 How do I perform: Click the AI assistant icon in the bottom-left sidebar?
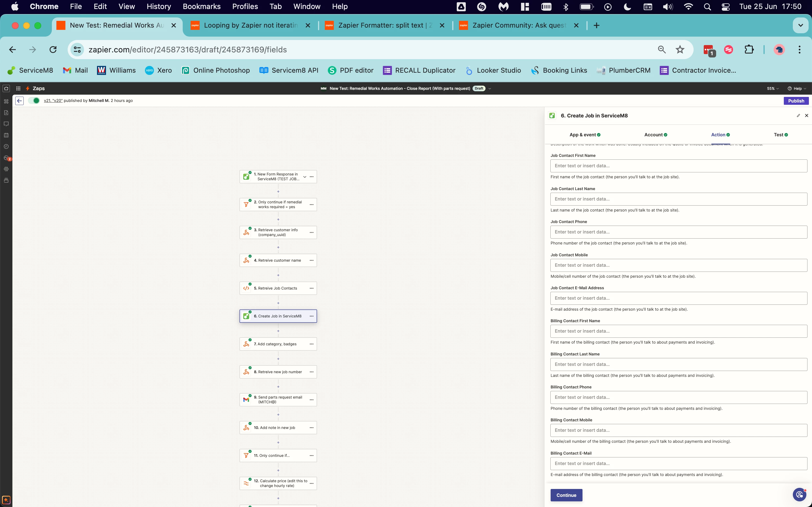[x=6, y=500]
